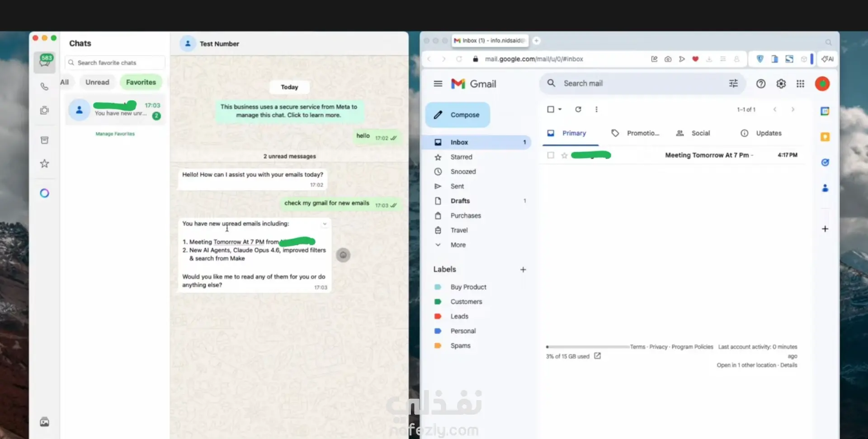Open the Terms link in Gmail footer

[x=637, y=347]
